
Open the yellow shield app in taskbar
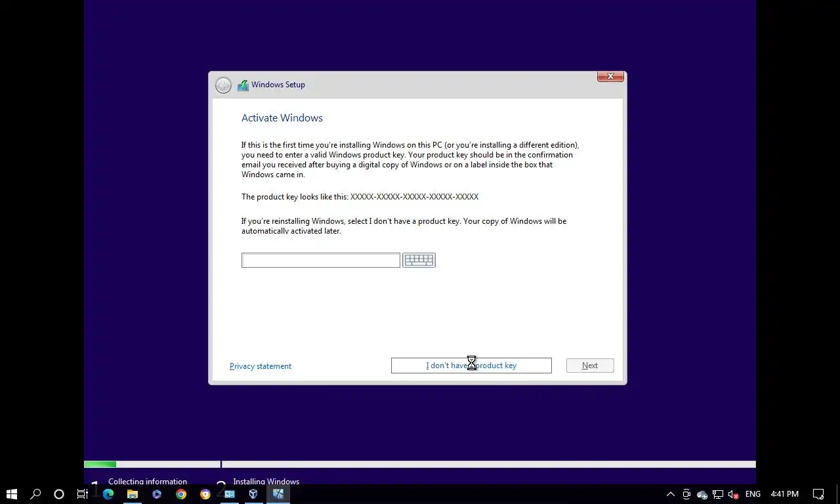coord(205,494)
